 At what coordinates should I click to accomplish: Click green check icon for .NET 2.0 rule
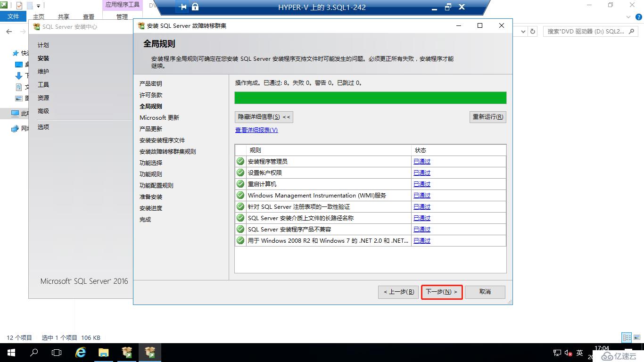pos(240,240)
